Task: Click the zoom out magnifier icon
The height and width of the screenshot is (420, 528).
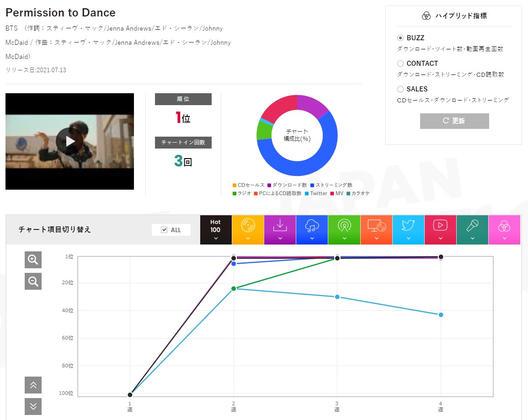Action: click(x=33, y=281)
